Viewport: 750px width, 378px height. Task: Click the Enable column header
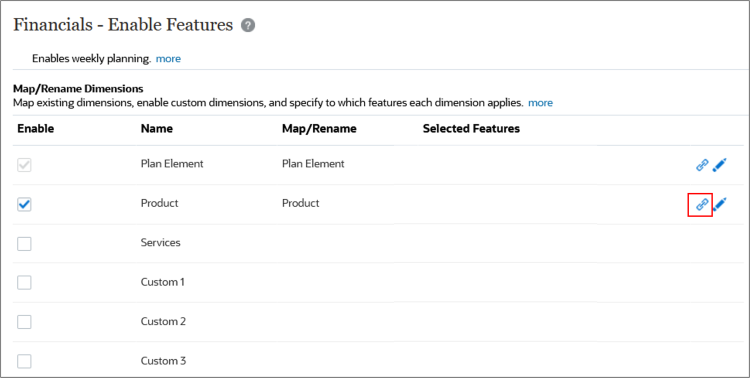[36, 129]
